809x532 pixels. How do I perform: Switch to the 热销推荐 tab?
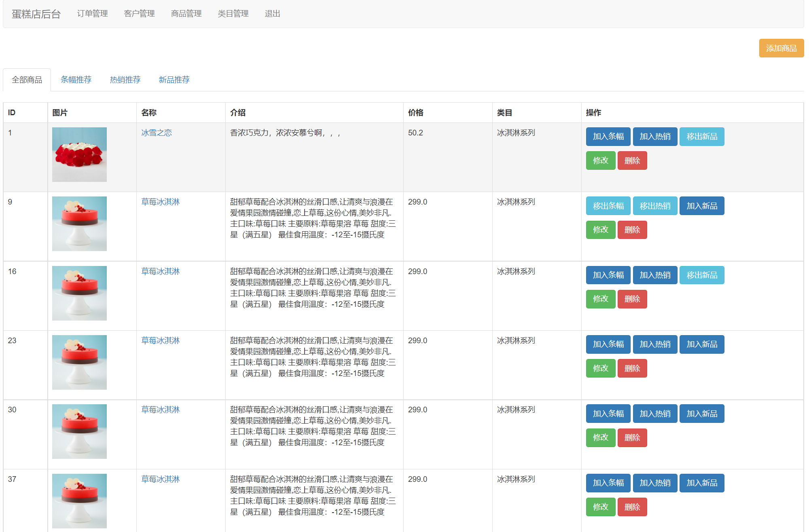125,80
